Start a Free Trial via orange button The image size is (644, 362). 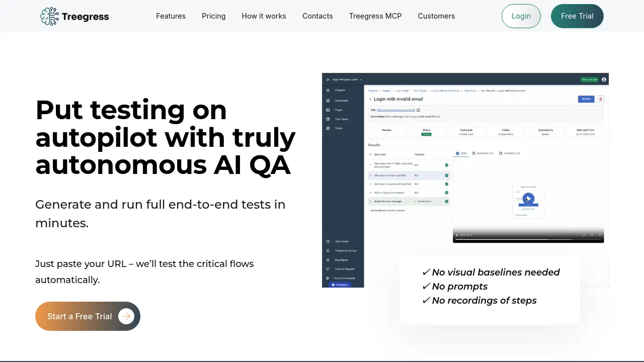[88, 316]
